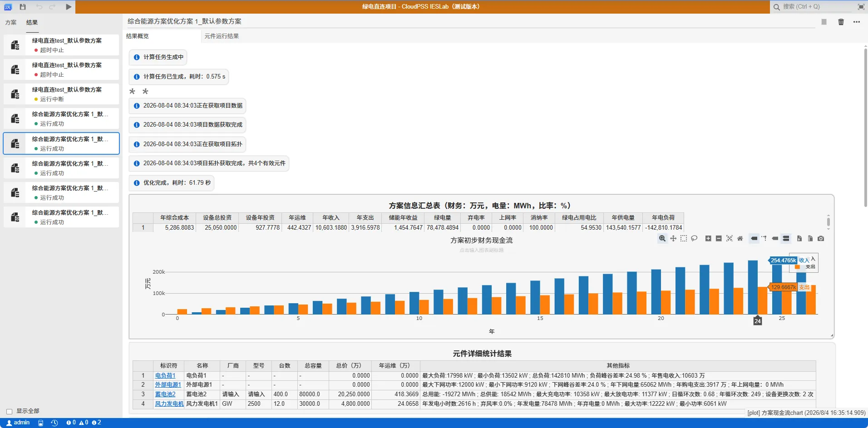The height and width of the screenshot is (428, 868).
Task: Enable the 显示全部 checkbox
Action: tap(9, 411)
